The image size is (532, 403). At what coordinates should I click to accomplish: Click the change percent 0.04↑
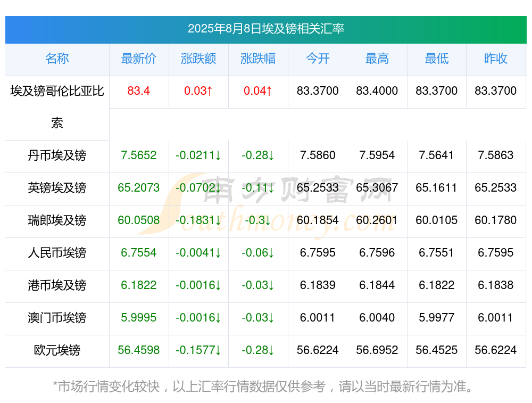[258, 91]
